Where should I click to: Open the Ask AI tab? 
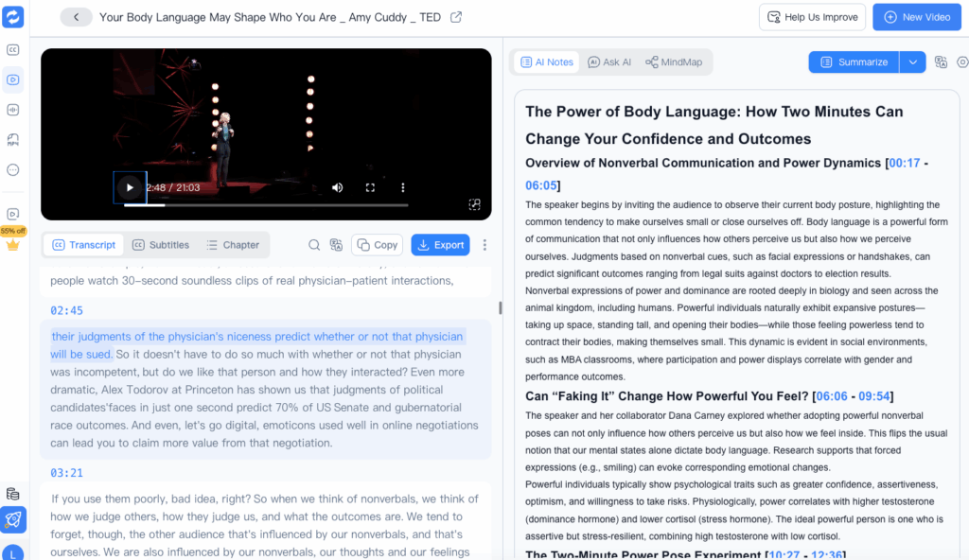609,61
